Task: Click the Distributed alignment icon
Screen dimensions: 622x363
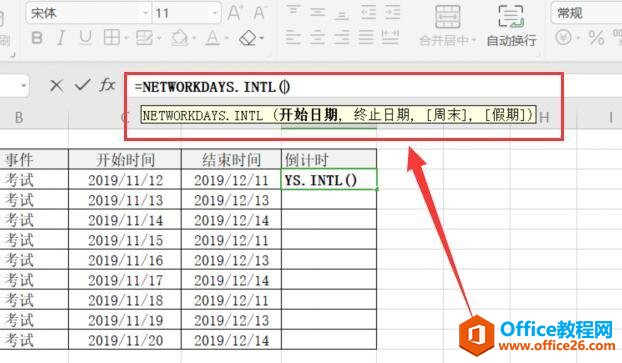Action: [x=390, y=37]
